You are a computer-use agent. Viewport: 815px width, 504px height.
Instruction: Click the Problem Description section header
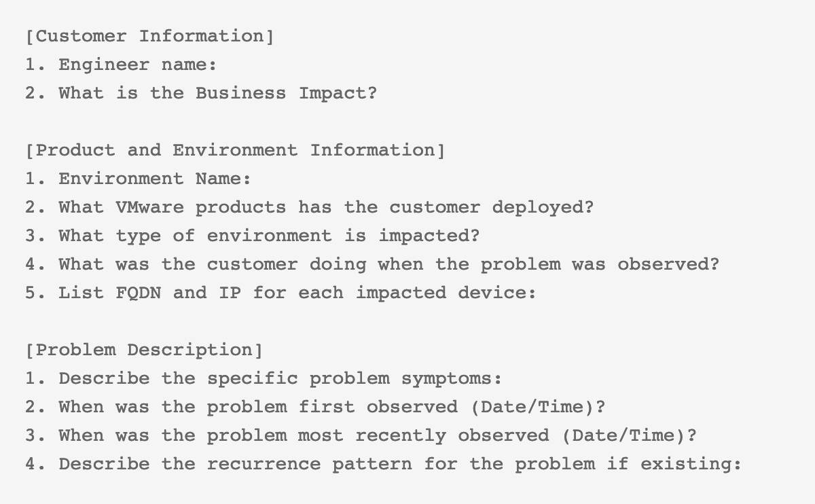pos(143,350)
